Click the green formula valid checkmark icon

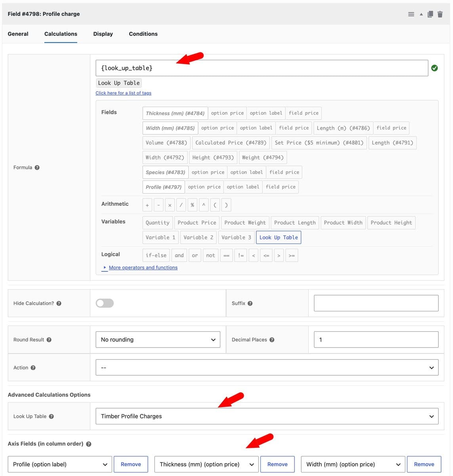(434, 68)
